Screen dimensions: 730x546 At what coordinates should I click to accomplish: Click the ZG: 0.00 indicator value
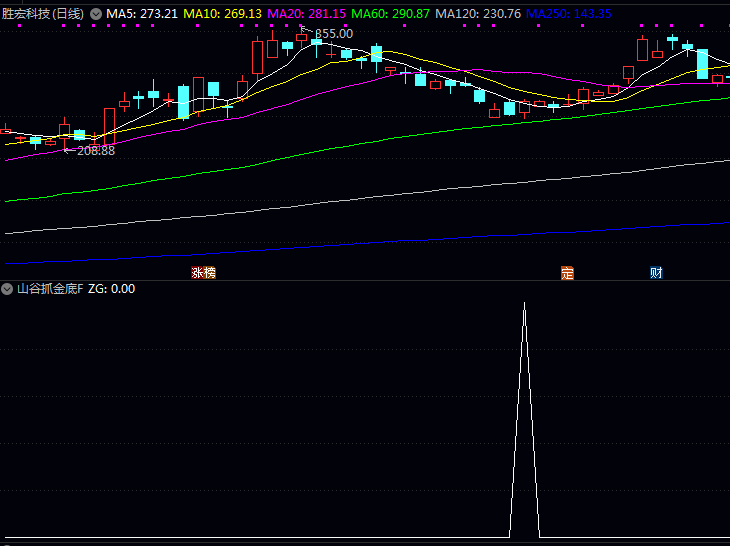click(111, 289)
